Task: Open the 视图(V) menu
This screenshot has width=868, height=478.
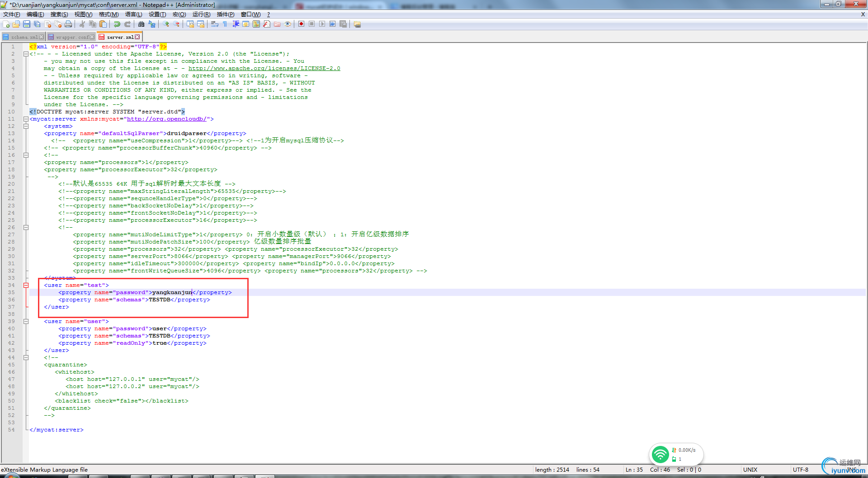Action: 83,14
